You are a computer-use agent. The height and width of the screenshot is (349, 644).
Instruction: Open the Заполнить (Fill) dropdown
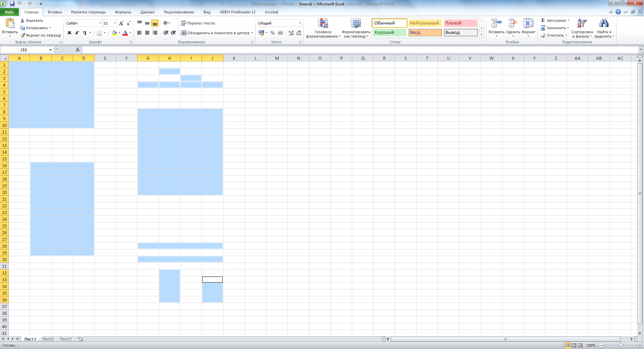[555, 28]
